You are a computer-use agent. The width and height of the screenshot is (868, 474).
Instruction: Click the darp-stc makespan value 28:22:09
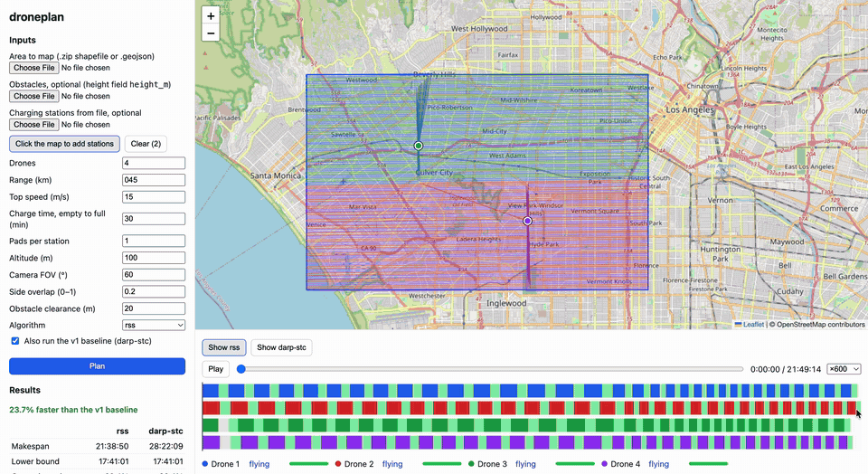pyautogui.click(x=166, y=446)
